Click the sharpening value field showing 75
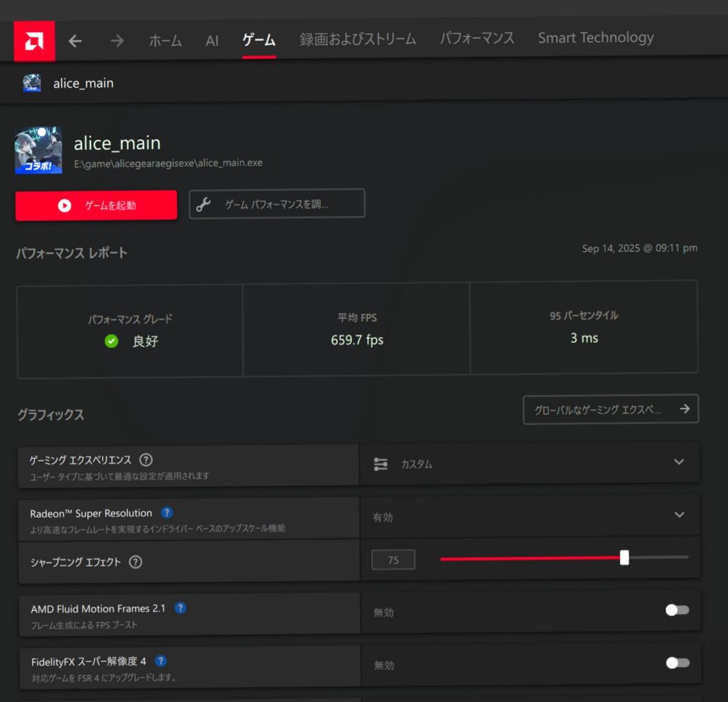Image resolution: width=728 pixels, height=702 pixels. tap(393, 560)
